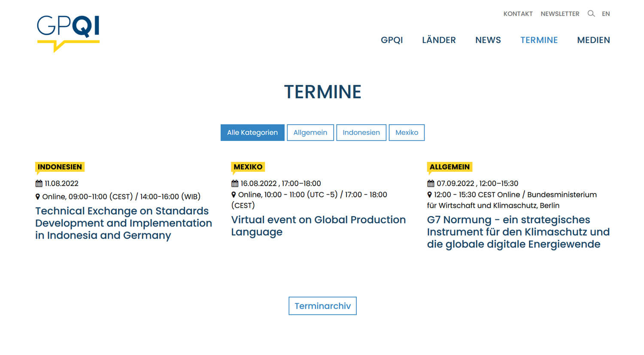Screen dimensions: 644x355
Task: Click location pin of G7 Normung event
Action: coord(429,195)
